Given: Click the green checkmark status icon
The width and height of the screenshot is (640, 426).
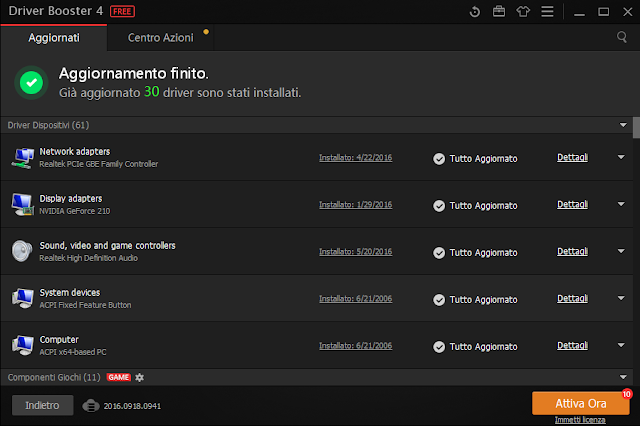Looking at the screenshot, I should (31, 82).
